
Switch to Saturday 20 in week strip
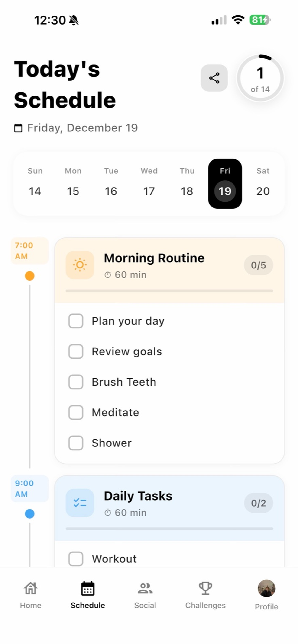[x=263, y=184]
